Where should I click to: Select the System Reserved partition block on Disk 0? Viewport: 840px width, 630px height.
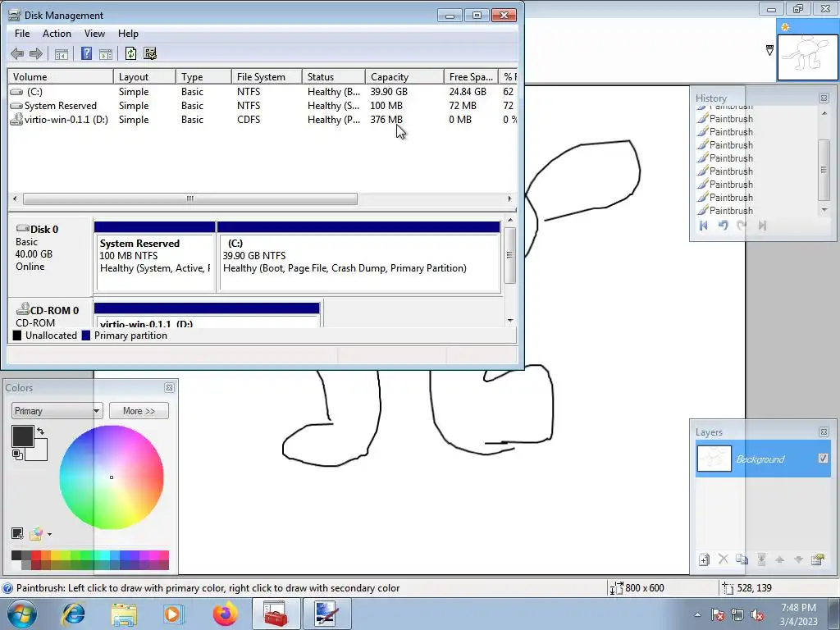155,257
